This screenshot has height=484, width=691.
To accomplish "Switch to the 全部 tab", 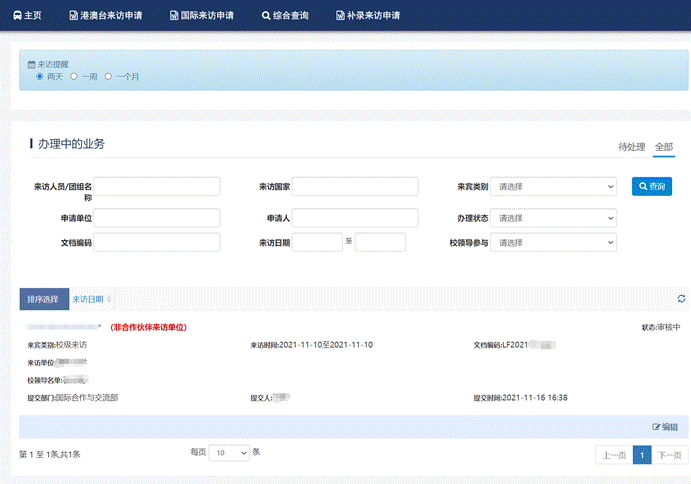I will 664,147.
